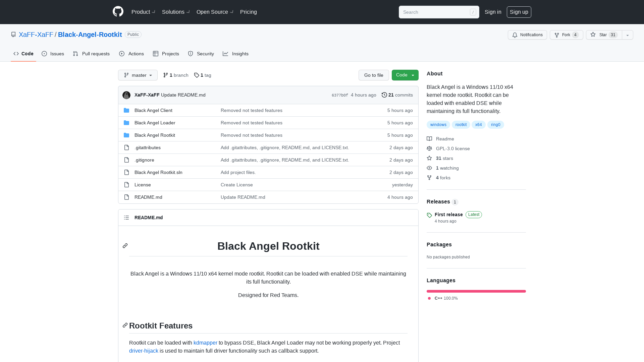Click the Sign in link
Image resolution: width=644 pixels, height=362 pixels.
pos(493,12)
